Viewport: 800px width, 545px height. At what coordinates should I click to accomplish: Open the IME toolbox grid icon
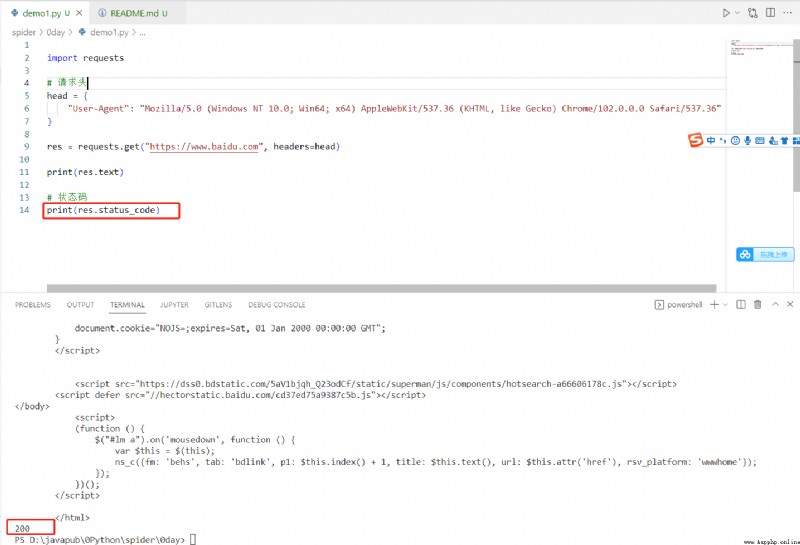796,140
